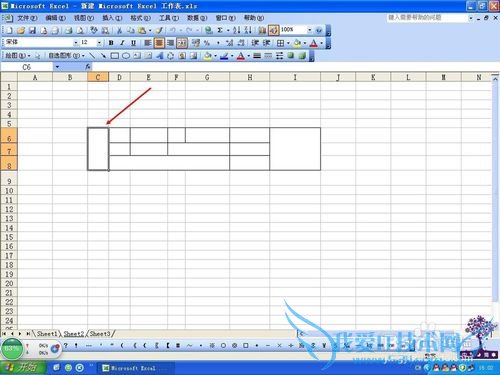Click the help question input field
The image size is (500, 375).
[x=427, y=18]
